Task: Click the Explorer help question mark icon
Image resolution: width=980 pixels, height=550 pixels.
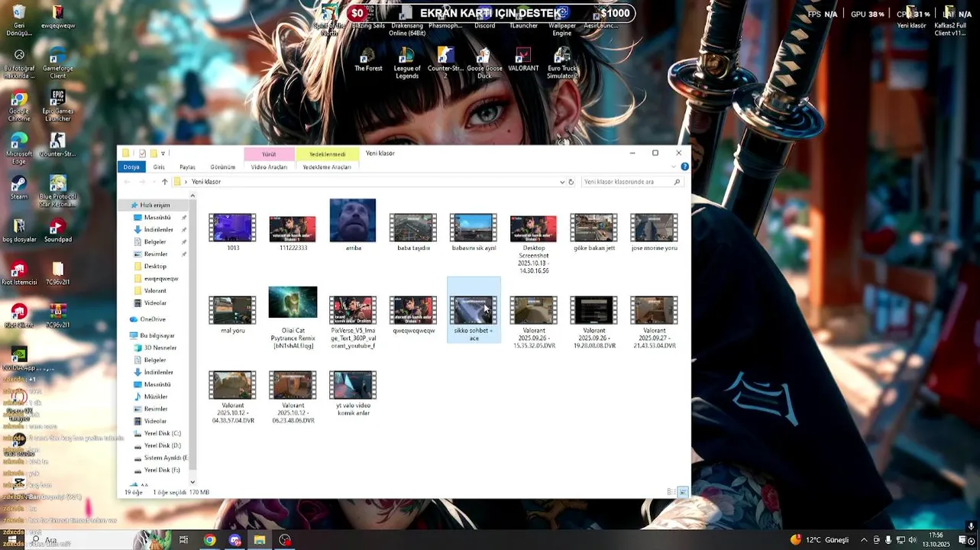Action: pos(684,167)
